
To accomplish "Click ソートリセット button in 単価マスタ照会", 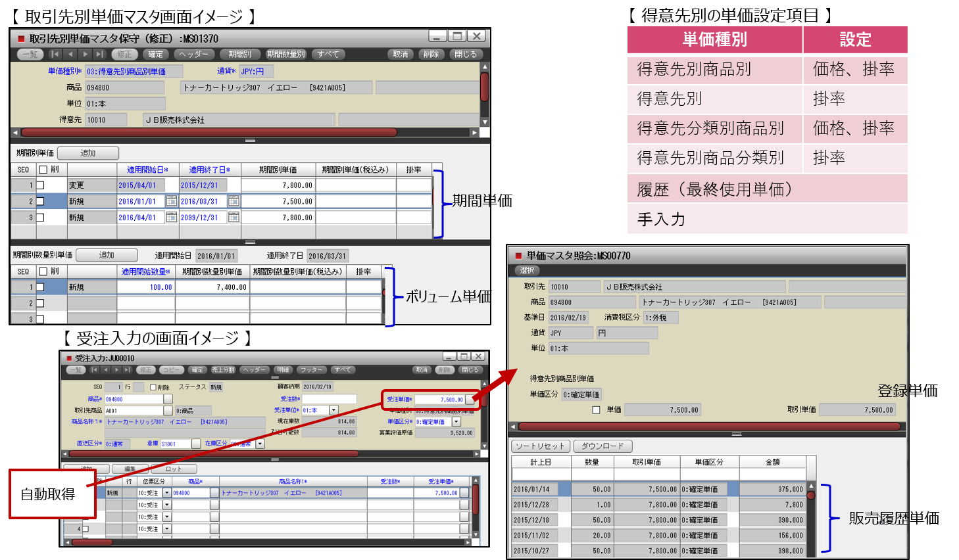I will 541,446.
